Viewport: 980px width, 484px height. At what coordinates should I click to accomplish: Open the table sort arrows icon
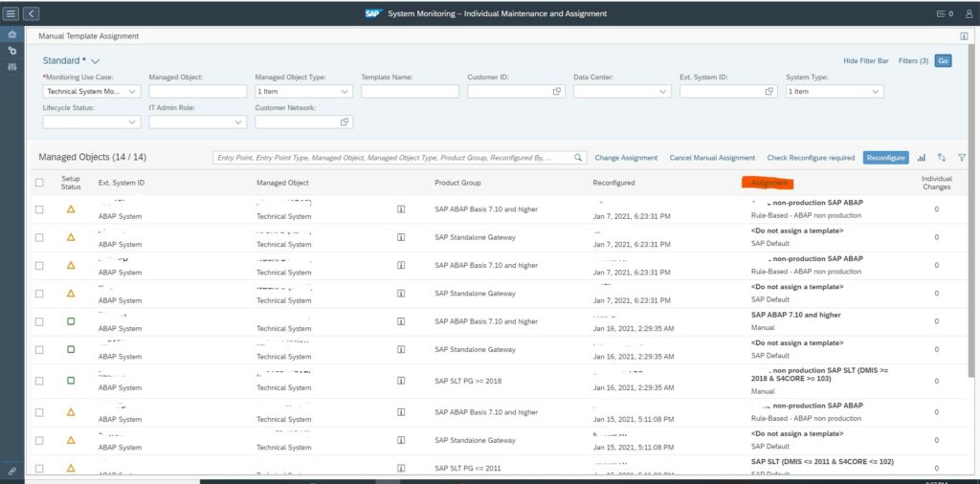click(942, 158)
